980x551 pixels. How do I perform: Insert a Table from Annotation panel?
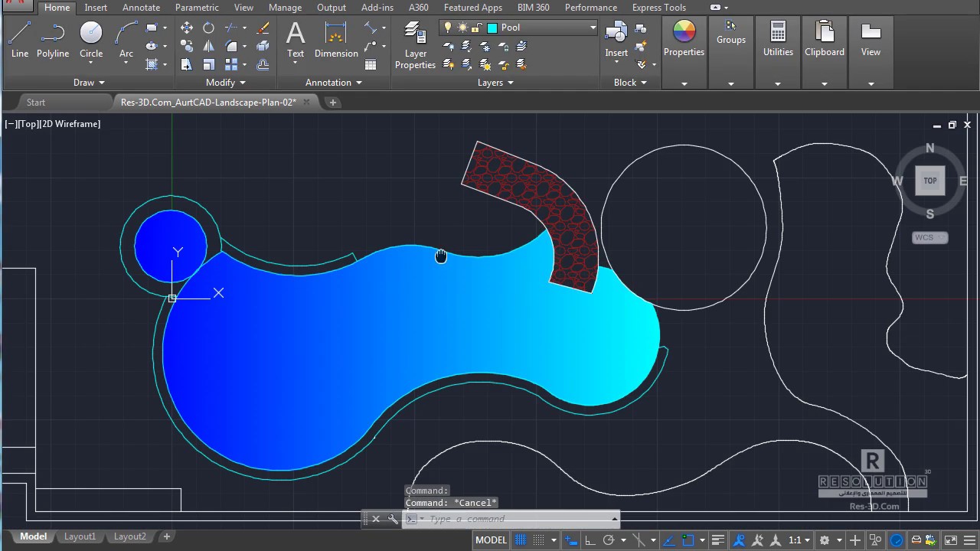[x=371, y=64]
